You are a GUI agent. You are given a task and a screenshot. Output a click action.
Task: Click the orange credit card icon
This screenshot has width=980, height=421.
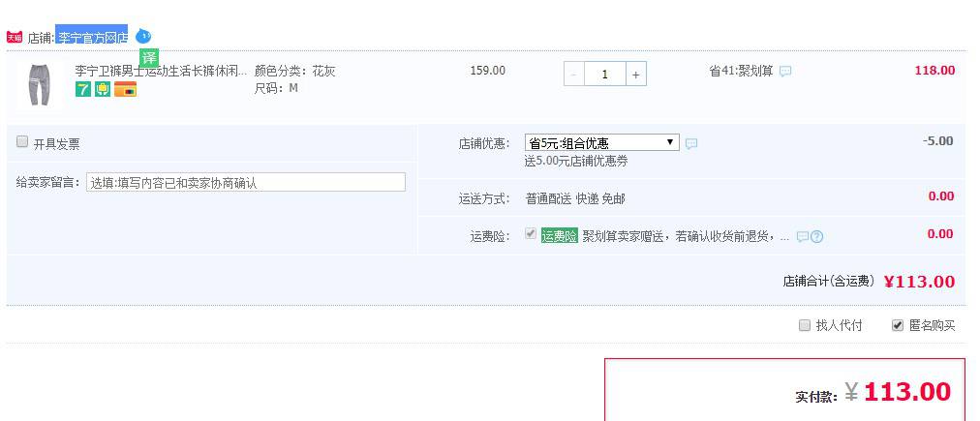point(125,89)
